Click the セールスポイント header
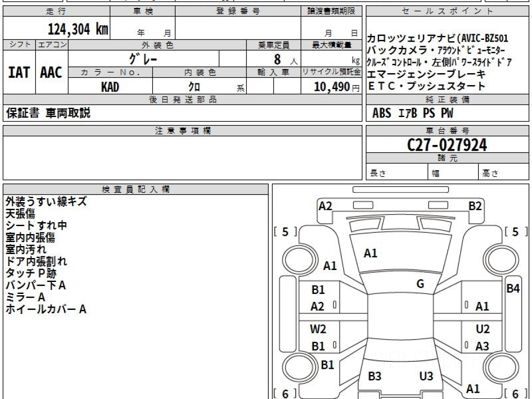 (x=447, y=11)
